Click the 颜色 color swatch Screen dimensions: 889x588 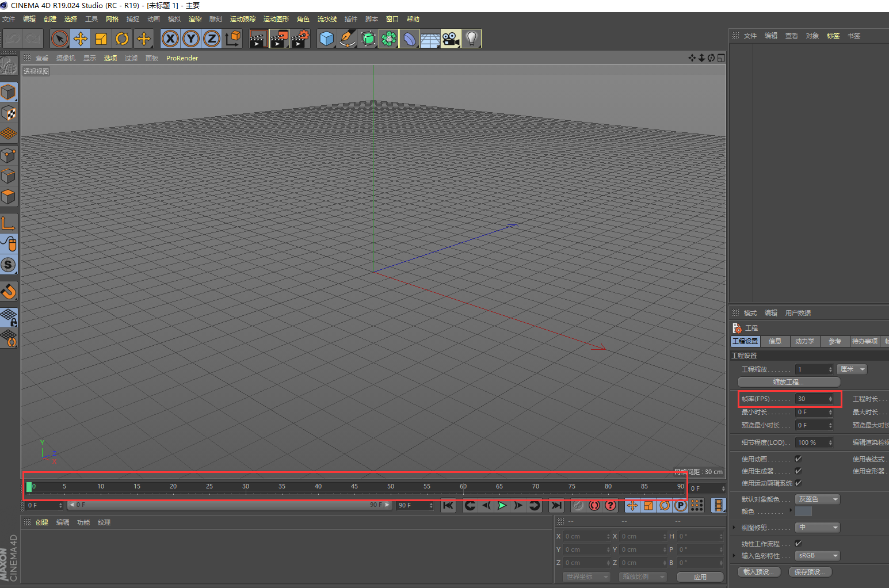click(x=803, y=511)
